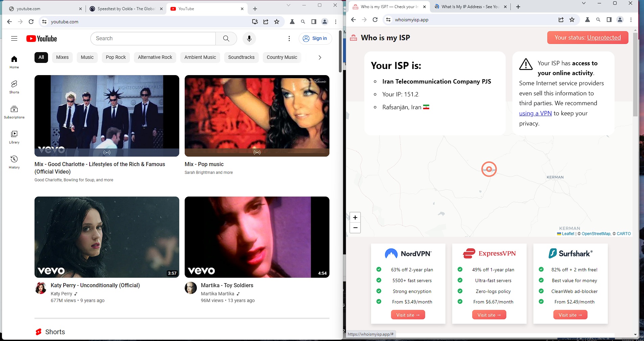Zoom out on the ISP map
The image size is (644, 341).
point(355,228)
